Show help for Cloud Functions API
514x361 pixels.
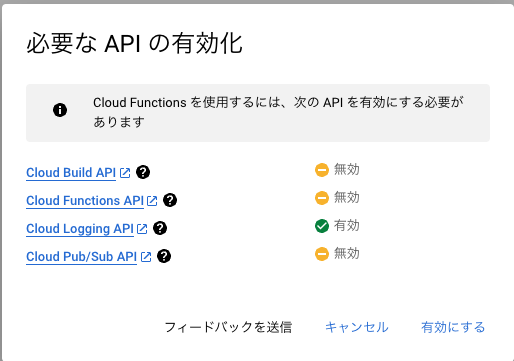click(170, 200)
